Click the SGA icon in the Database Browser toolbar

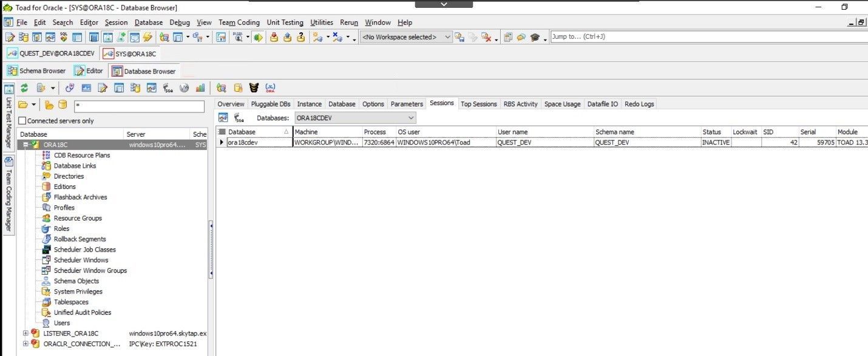coord(168,87)
